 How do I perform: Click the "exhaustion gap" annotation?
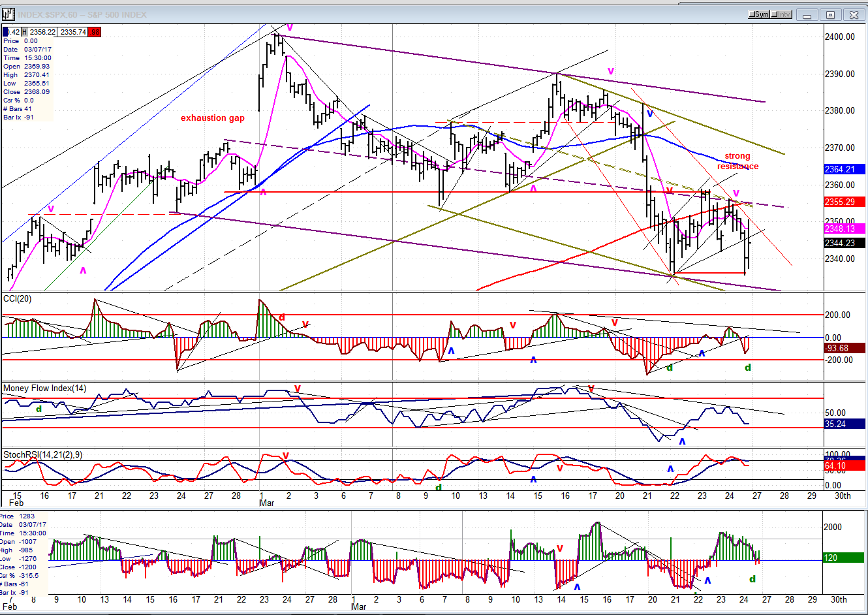[x=213, y=118]
